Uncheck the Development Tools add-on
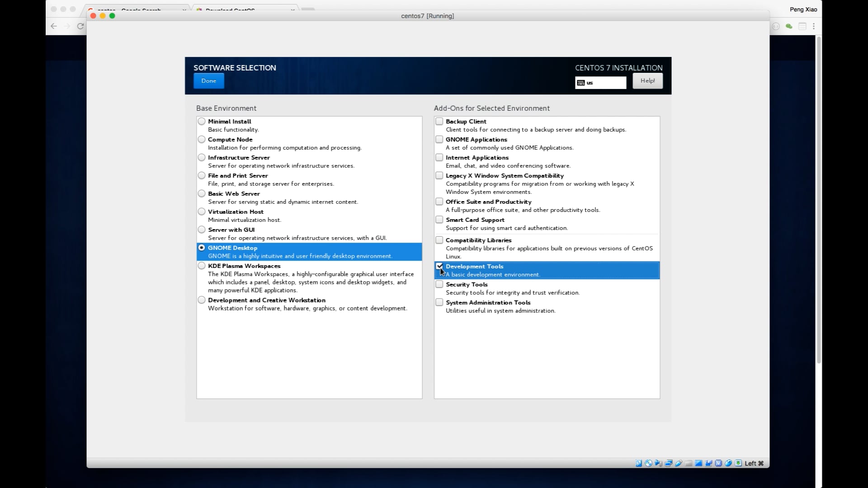Screen dimensions: 868x488 439,267
